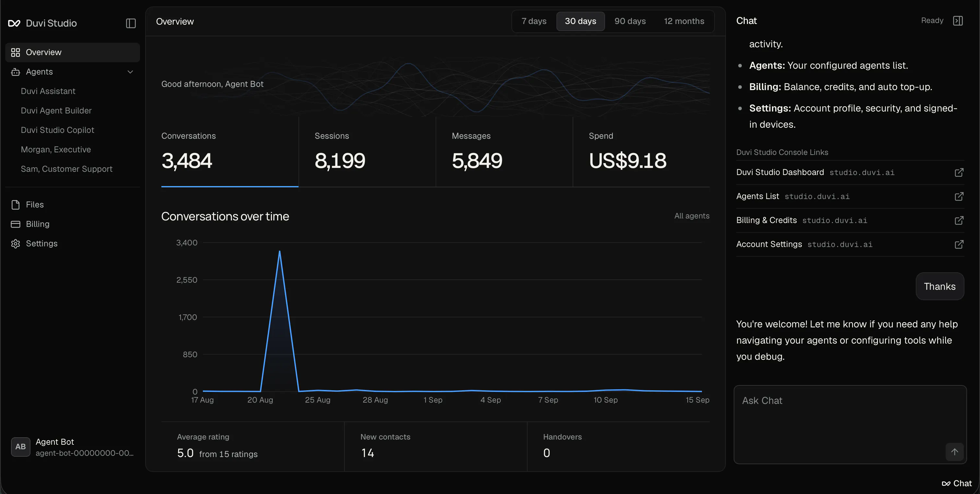Click the 3,400 y-axis label
The image size is (980, 494).
(187, 243)
